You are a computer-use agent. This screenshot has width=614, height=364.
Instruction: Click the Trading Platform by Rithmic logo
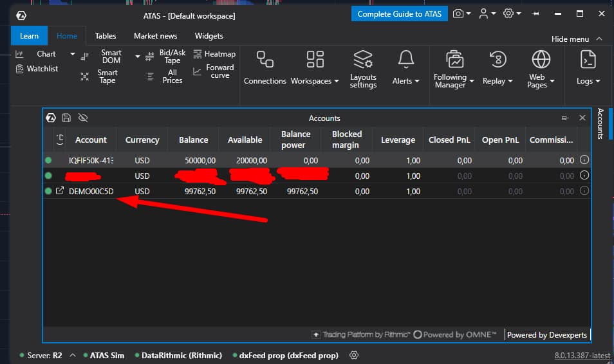[x=360, y=334]
